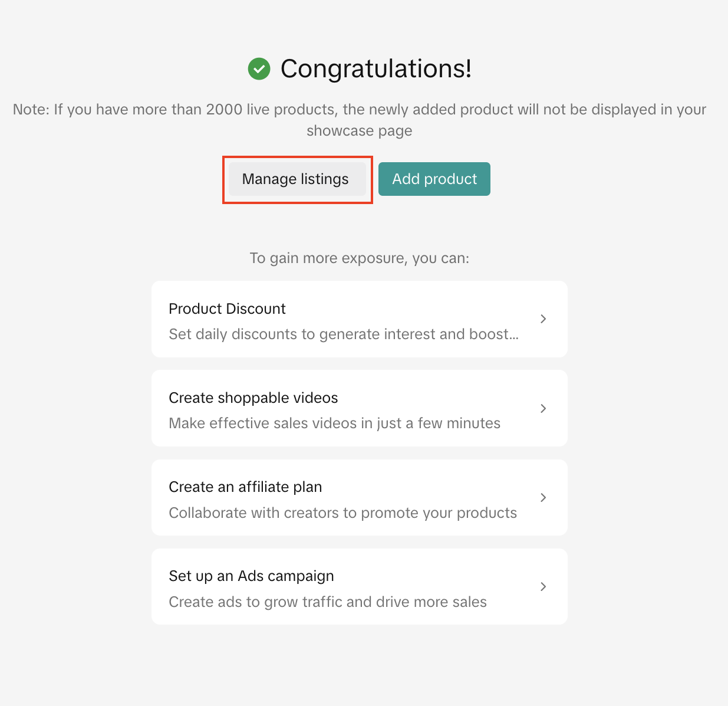Click the Ads campaign chevron arrow

[x=543, y=587]
